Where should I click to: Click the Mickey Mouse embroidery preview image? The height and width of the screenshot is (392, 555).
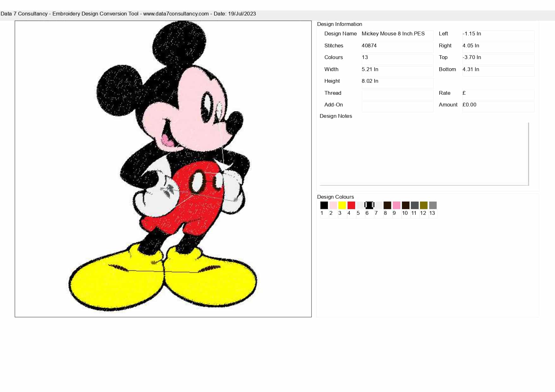tap(163, 169)
